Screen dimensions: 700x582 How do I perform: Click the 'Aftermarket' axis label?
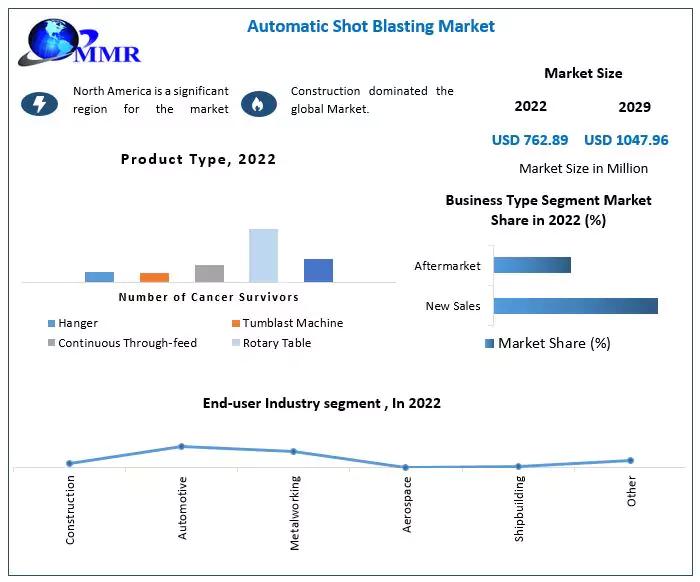click(x=447, y=266)
